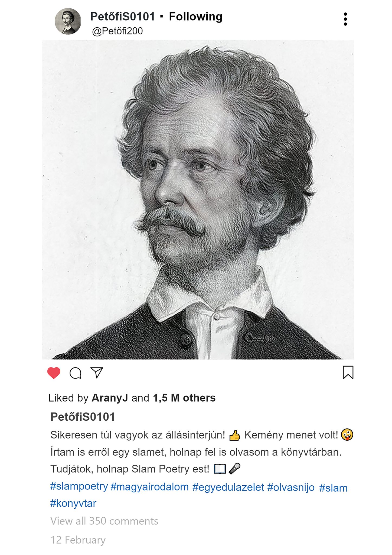Unlike the post with the red heart
The height and width of the screenshot is (555, 392).
[54, 373]
